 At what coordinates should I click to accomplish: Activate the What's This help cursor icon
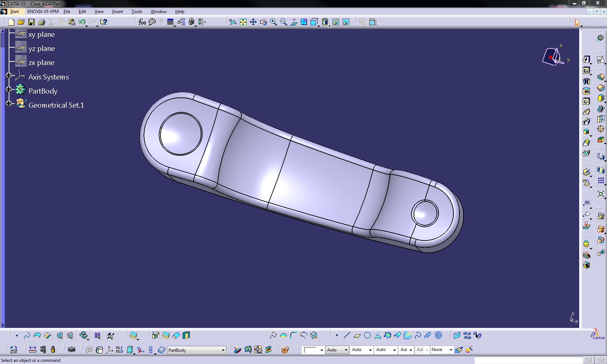[x=104, y=22]
